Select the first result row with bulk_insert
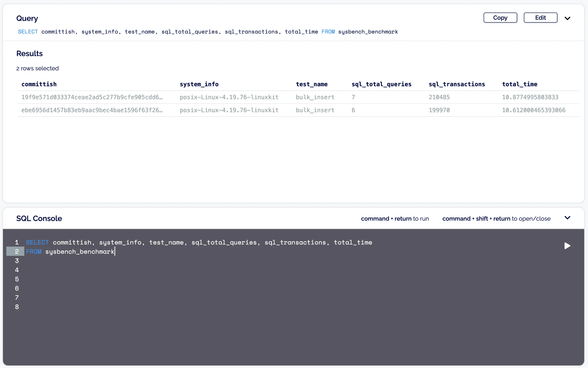588x368 pixels. [x=315, y=97]
